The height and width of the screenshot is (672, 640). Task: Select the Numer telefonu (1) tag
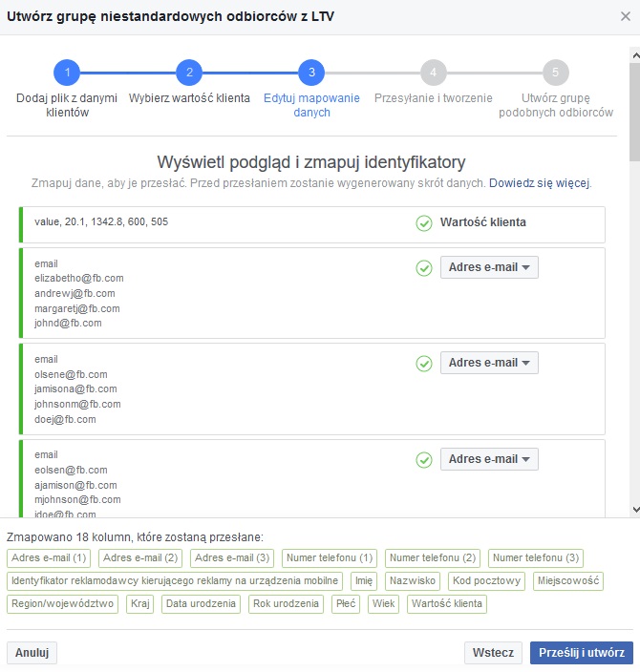329,558
